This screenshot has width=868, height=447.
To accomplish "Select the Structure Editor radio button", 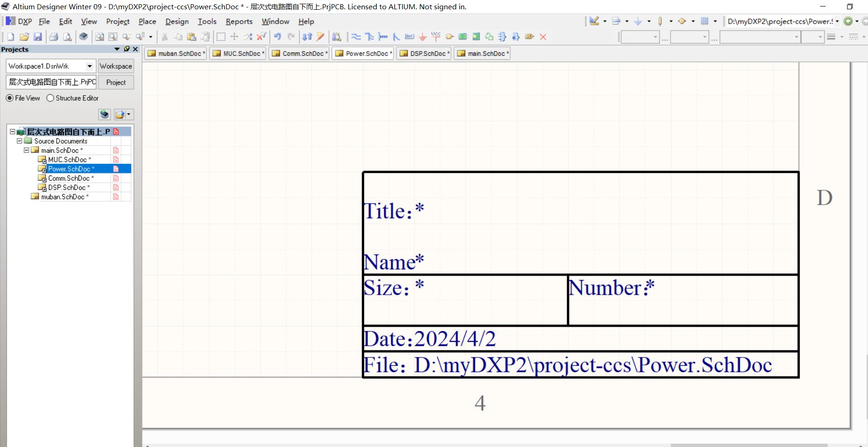I will click(x=50, y=98).
